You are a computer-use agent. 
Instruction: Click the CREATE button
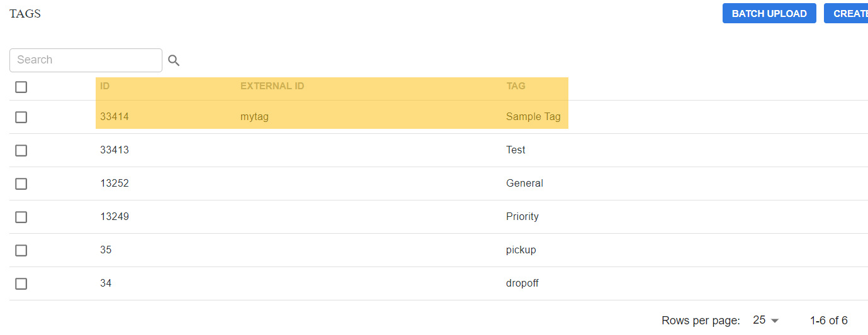point(846,13)
